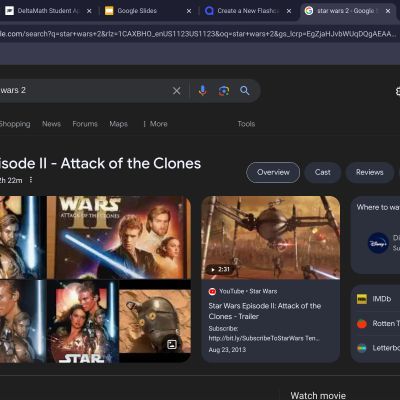Start voice search with the microphone icon
This screenshot has width=400, height=400.
(202, 90)
